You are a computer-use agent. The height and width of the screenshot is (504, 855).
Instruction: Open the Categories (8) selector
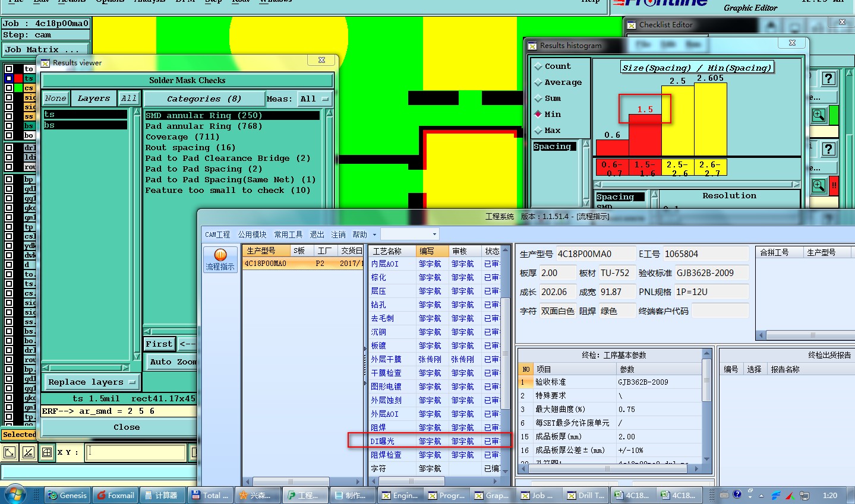pos(204,99)
